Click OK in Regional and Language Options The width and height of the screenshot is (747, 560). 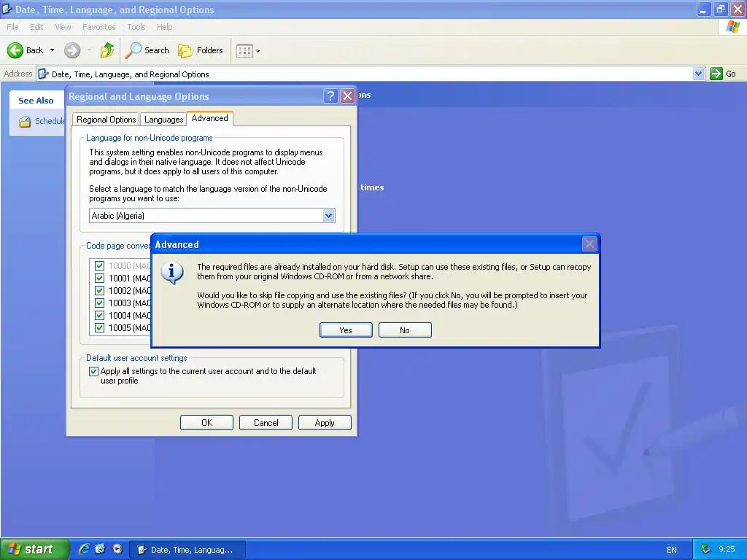tap(206, 422)
